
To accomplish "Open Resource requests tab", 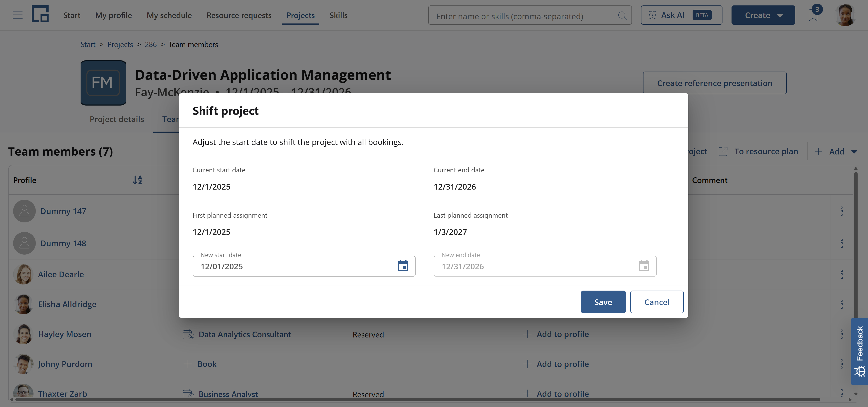I will click(x=239, y=15).
